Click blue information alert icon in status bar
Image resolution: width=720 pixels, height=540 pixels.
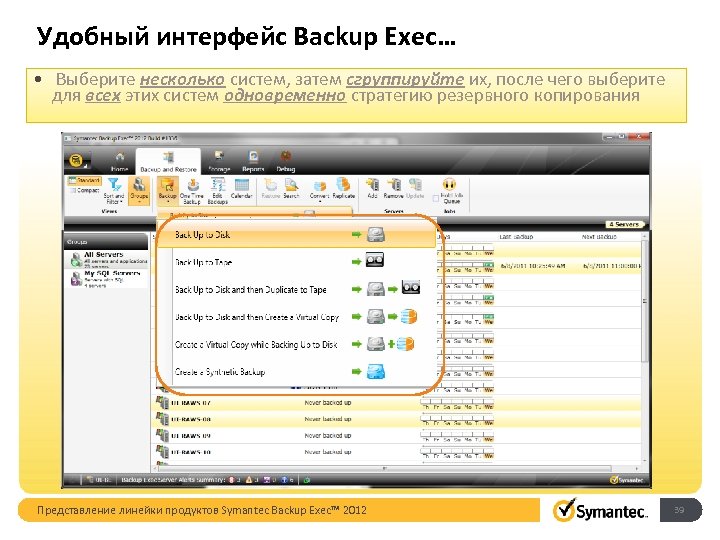pos(285,480)
